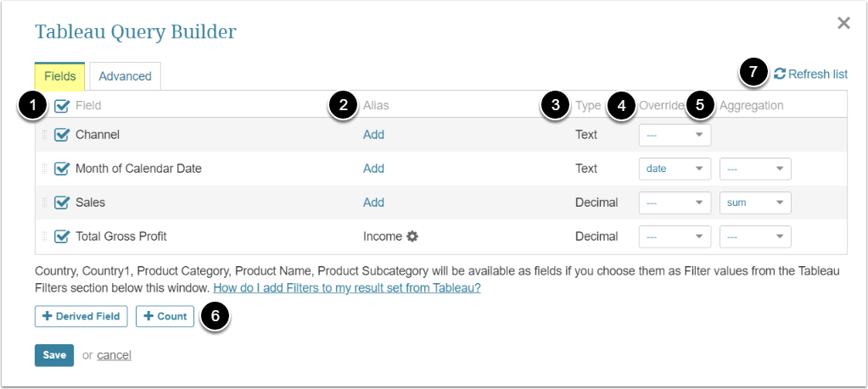This screenshot has height=389, width=868.
Task: Click the Refresh list icon
Action: tap(780, 75)
